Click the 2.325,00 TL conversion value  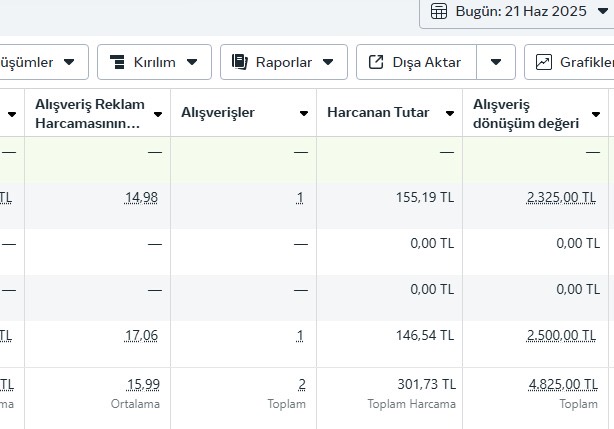561,198
